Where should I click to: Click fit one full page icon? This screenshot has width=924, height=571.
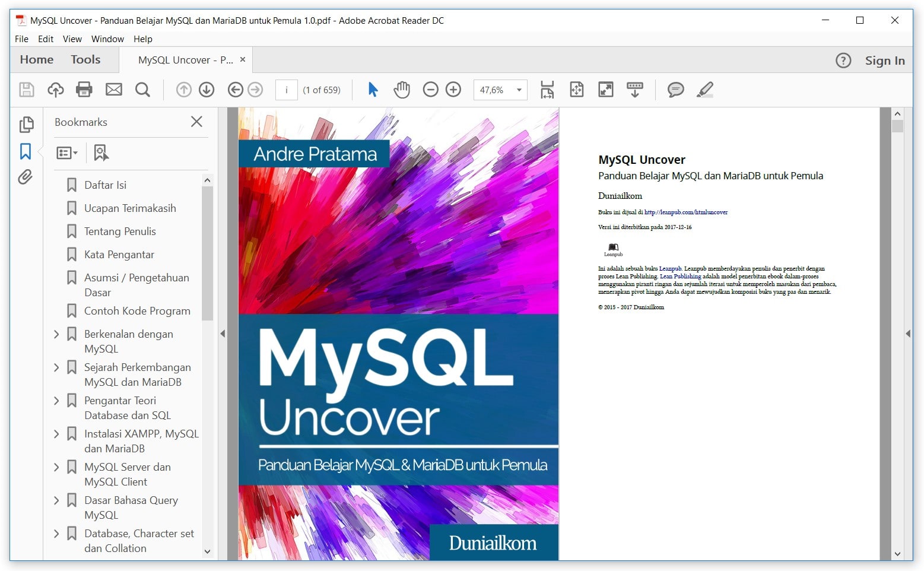pos(577,90)
